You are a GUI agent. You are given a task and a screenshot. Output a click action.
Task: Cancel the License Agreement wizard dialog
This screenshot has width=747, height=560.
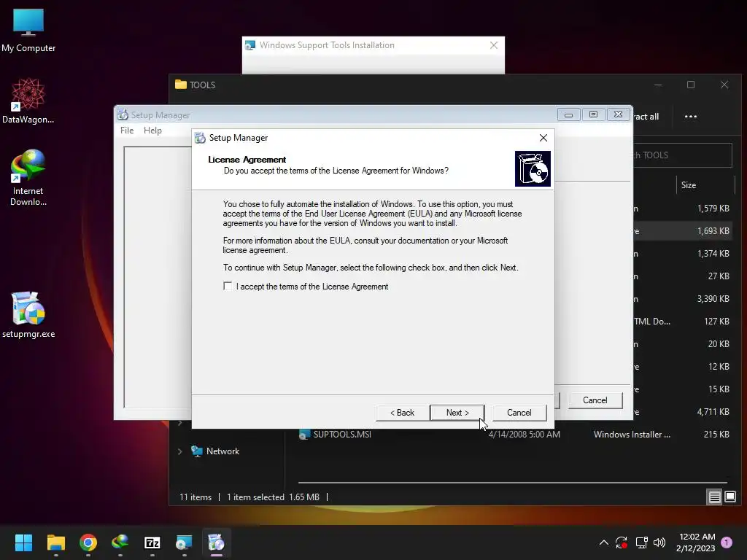[x=519, y=413]
